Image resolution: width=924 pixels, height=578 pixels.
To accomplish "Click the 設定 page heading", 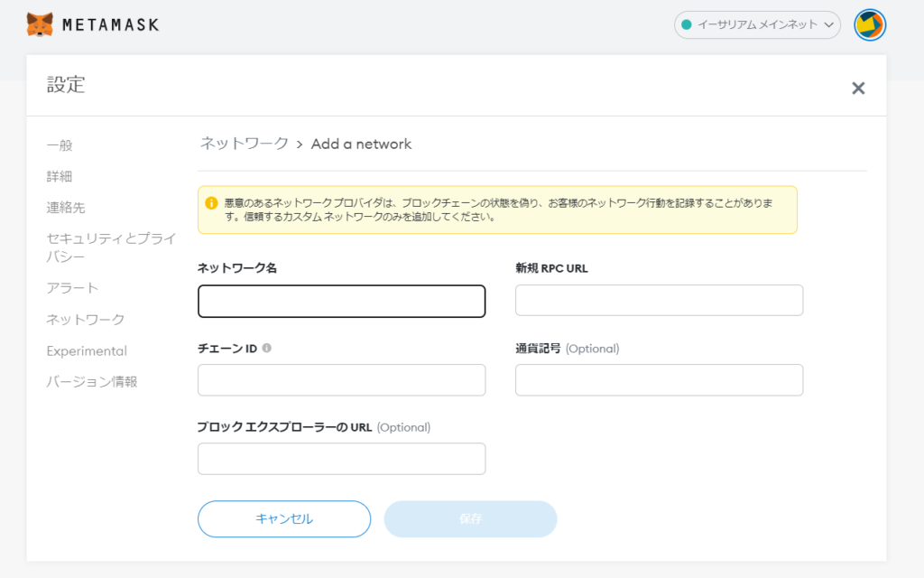I will pyautogui.click(x=66, y=84).
